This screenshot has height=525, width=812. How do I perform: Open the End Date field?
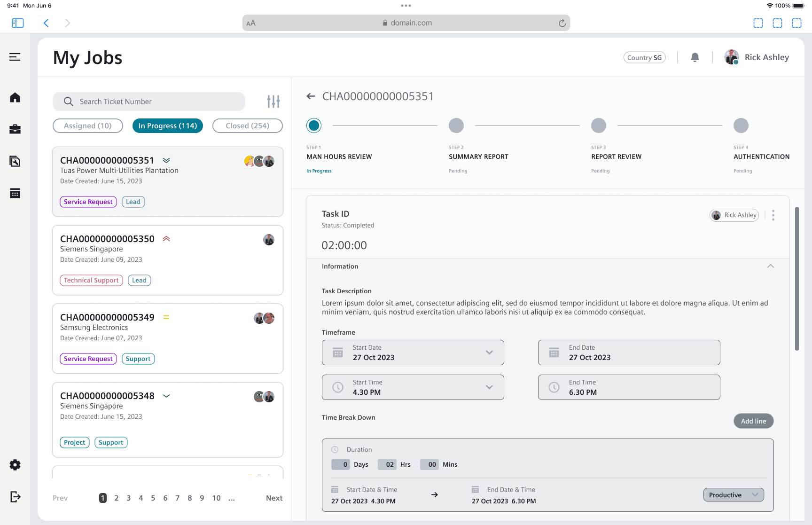pyautogui.click(x=629, y=353)
